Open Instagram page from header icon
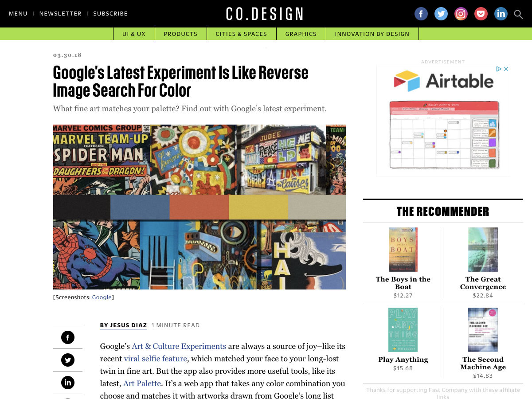Viewport: 532px width, 399px height. (x=461, y=14)
